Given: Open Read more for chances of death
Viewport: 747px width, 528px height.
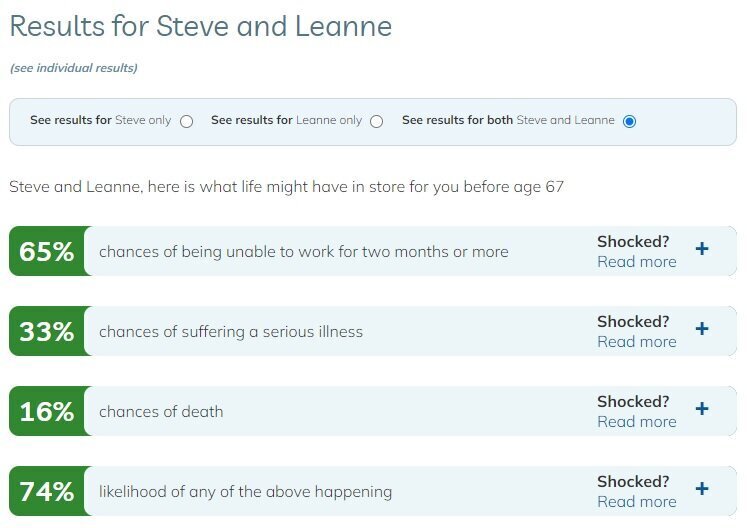Looking at the screenshot, I should (x=636, y=422).
